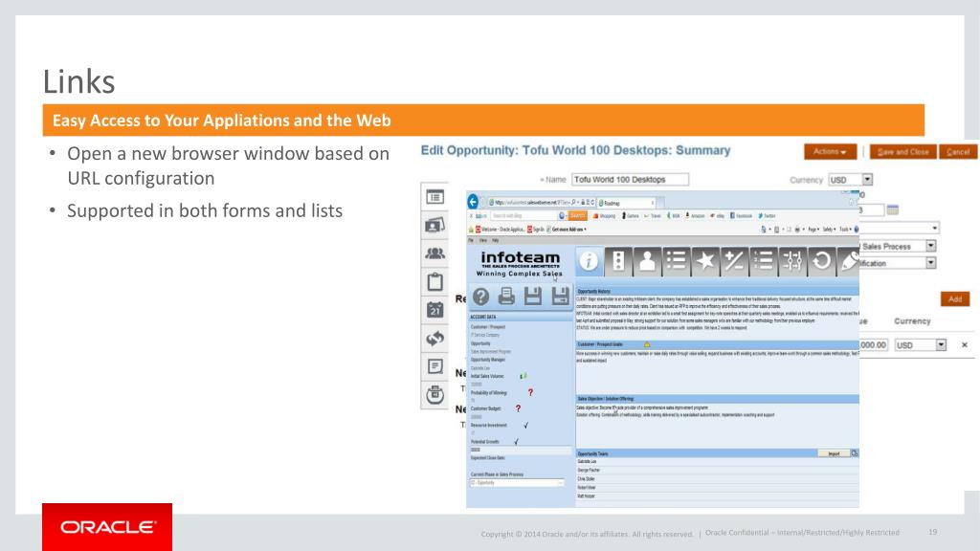Click the yellow warning triangle icon
Viewport: 980px width, 551px height.
pyautogui.click(x=647, y=344)
